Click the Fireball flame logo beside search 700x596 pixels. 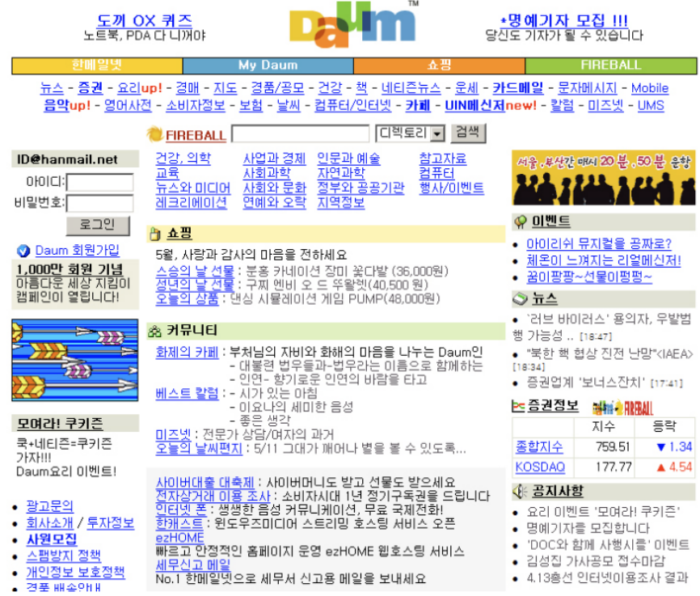tap(154, 134)
